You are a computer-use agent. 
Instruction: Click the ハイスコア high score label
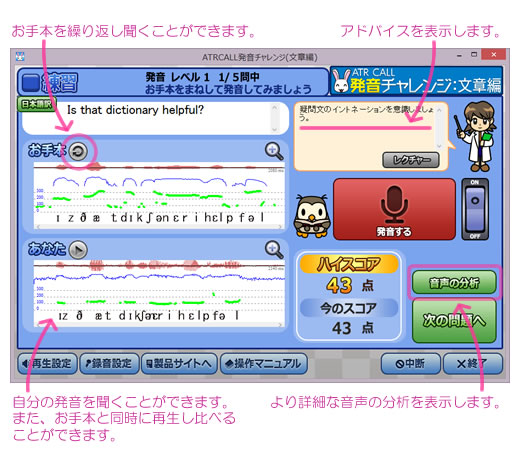[x=349, y=264]
